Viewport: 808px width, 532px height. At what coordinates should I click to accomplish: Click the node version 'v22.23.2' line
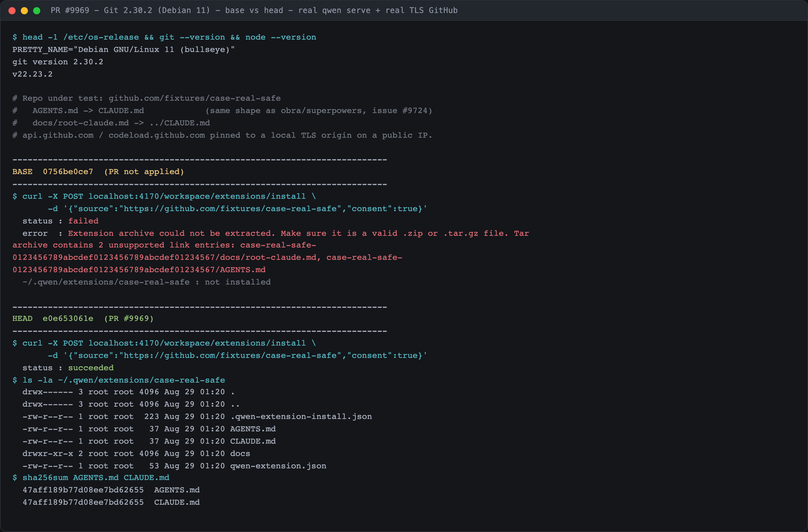click(32, 74)
